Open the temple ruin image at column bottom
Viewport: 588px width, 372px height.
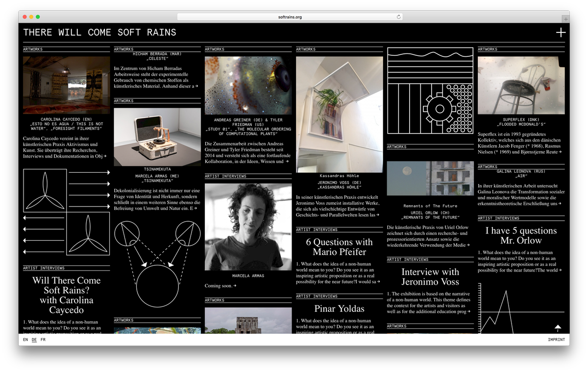click(x=248, y=321)
